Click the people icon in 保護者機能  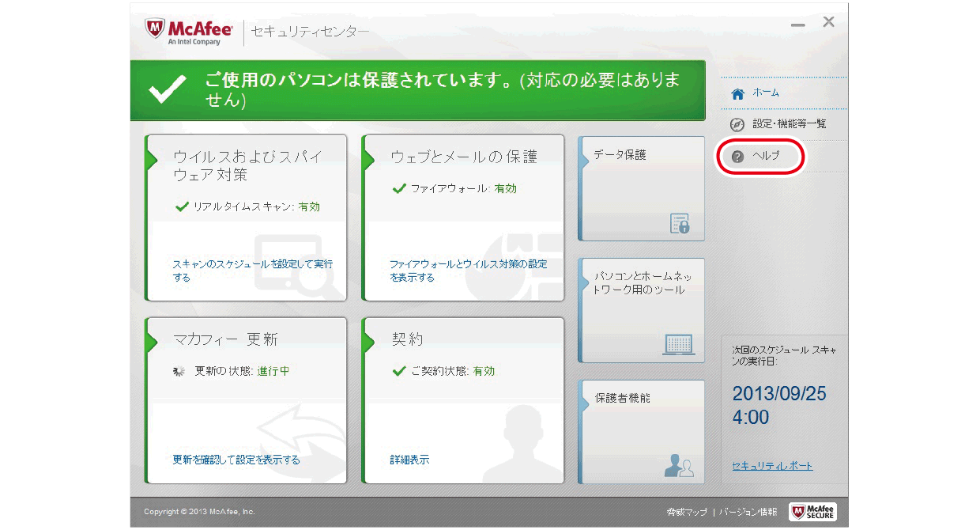(679, 466)
